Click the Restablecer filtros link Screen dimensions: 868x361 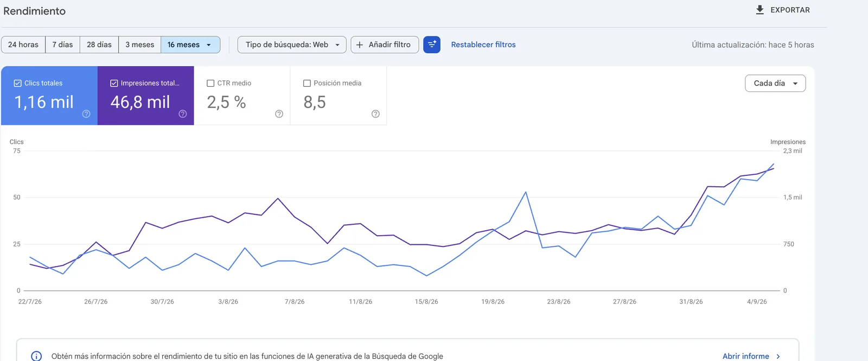(483, 45)
